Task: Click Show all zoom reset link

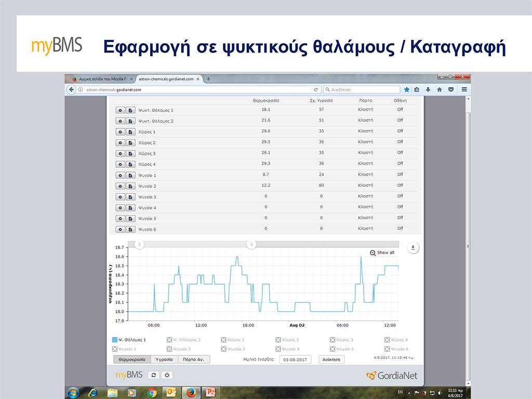Action: (x=382, y=252)
